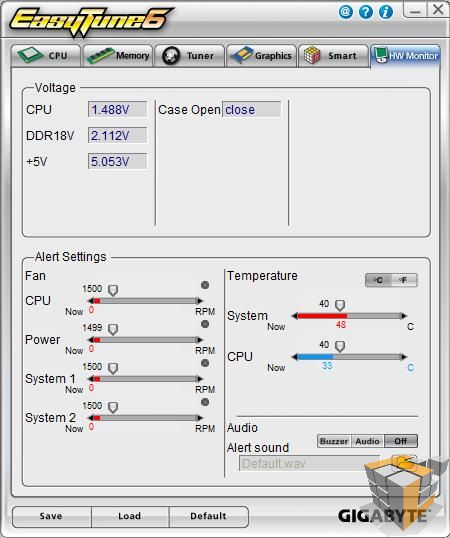Click the Default button

pos(208,516)
